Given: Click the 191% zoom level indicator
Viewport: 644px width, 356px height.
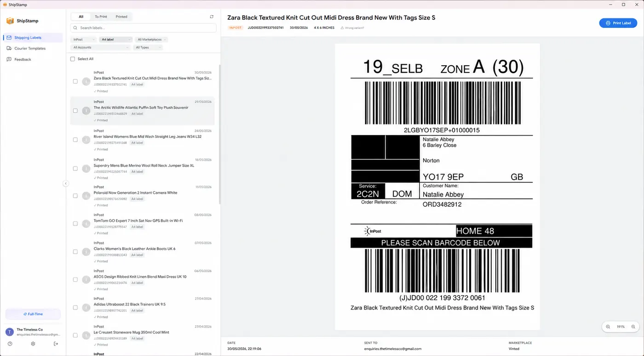Looking at the screenshot, I should (x=621, y=327).
